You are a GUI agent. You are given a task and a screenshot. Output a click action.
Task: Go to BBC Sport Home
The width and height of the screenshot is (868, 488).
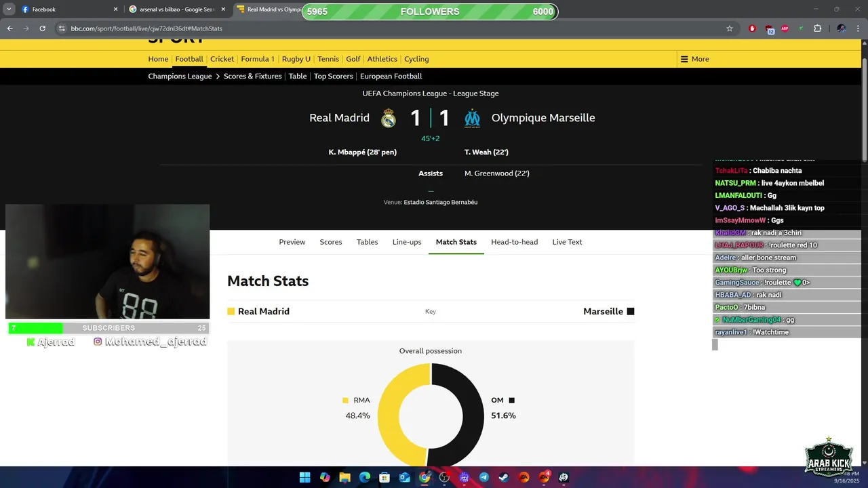pyautogui.click(x=158, y=59)
